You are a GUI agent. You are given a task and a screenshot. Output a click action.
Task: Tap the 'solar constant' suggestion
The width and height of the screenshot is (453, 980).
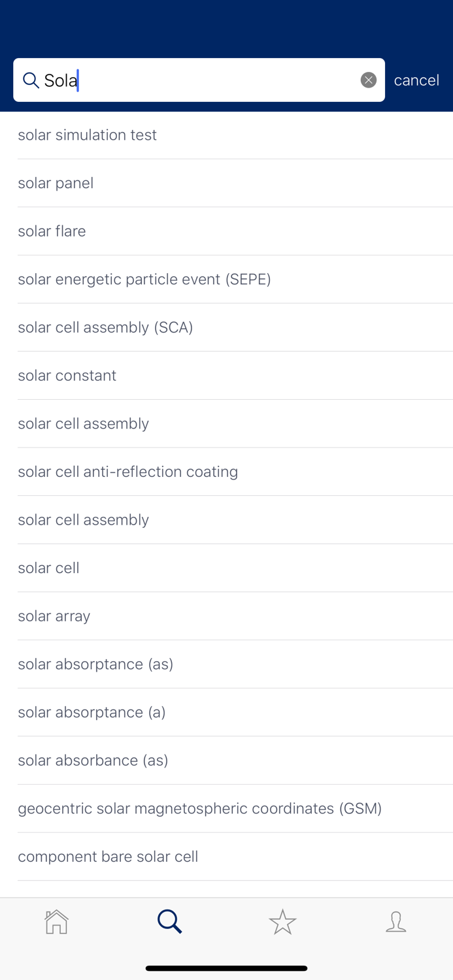coord(67,376)
